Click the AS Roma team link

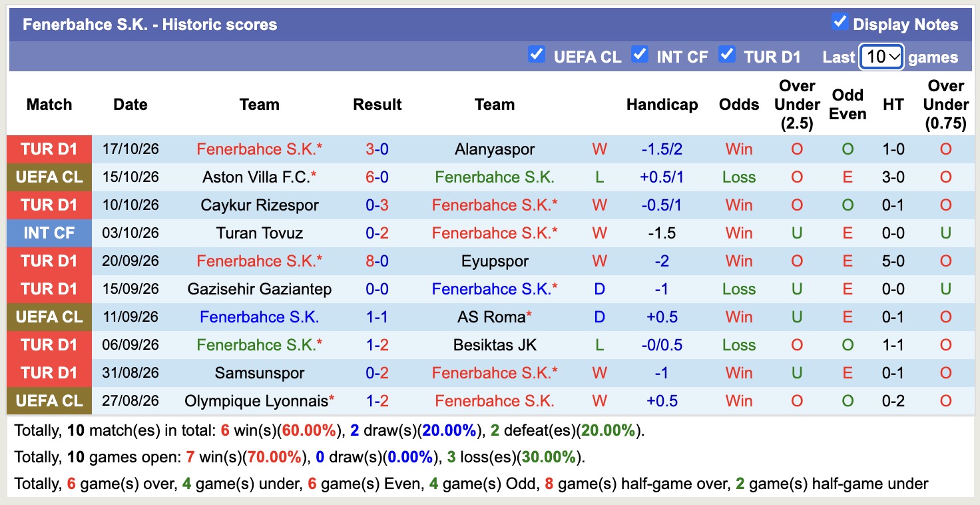point(491,317)
